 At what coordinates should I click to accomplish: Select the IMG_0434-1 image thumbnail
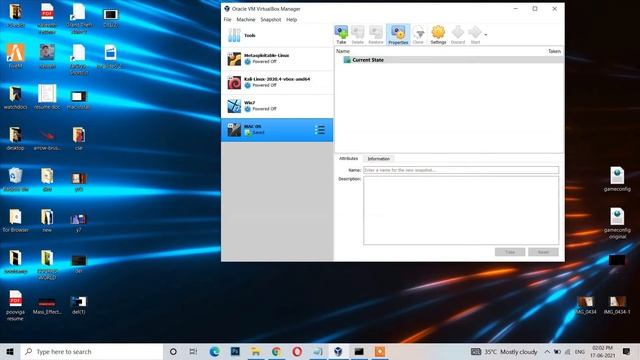click(x=617, y=305)
